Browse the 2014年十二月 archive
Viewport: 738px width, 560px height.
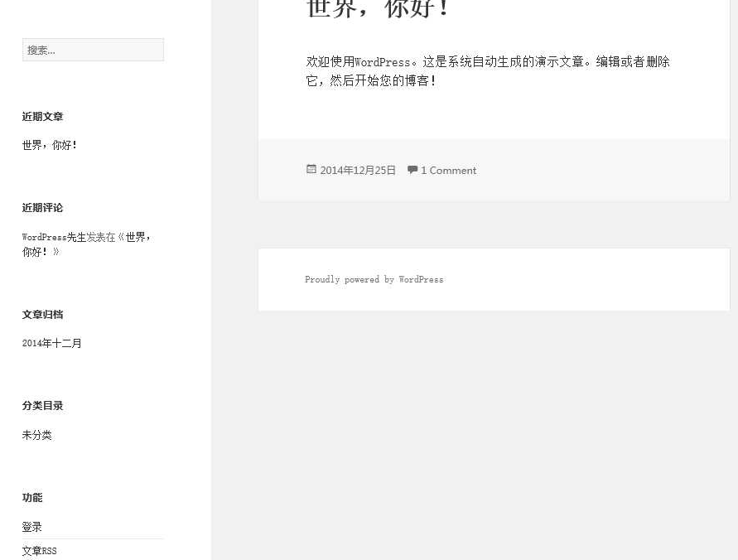click(51, 343)
